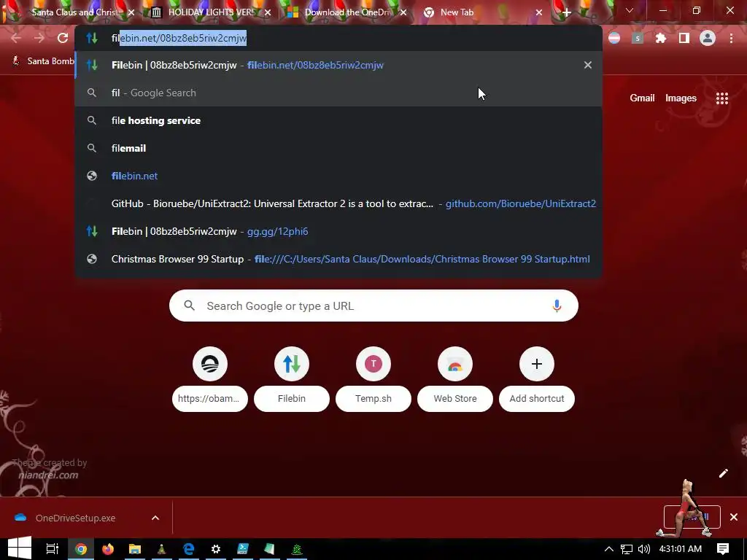
Task: Open the Extensions puzzle-piece menu
Action: [660, 38]
